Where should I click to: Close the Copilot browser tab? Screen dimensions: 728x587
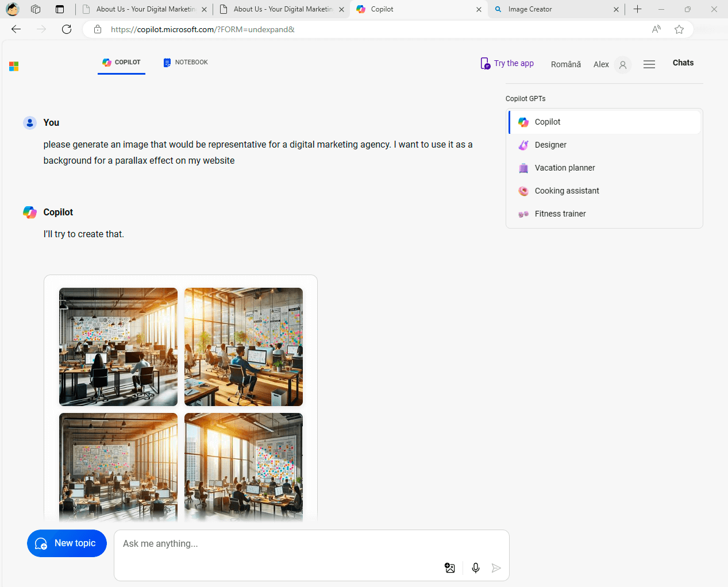pos(479,10)
